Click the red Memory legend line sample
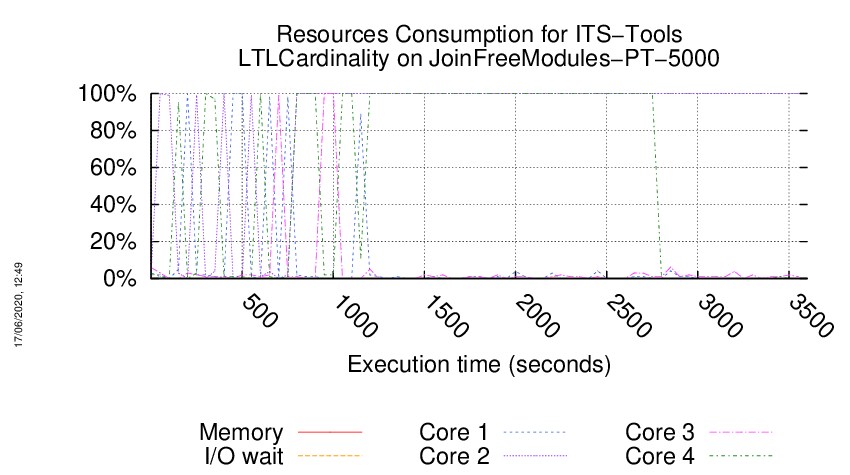Screen dimensions: 850x475 [x=330, y=432]
